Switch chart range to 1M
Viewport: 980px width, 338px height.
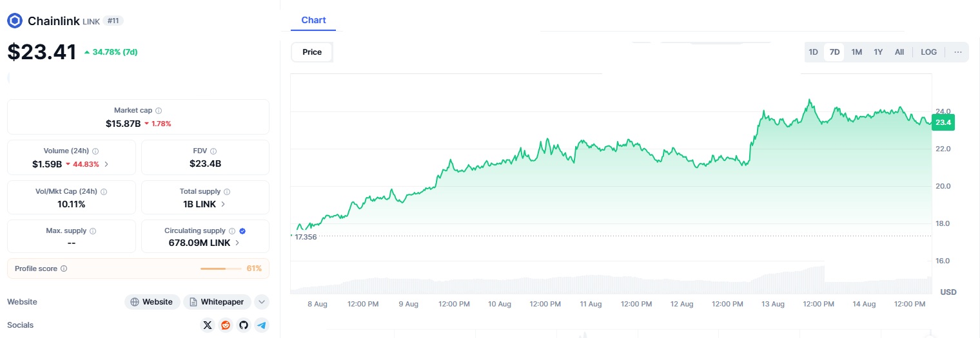click(x=856, y=52)
